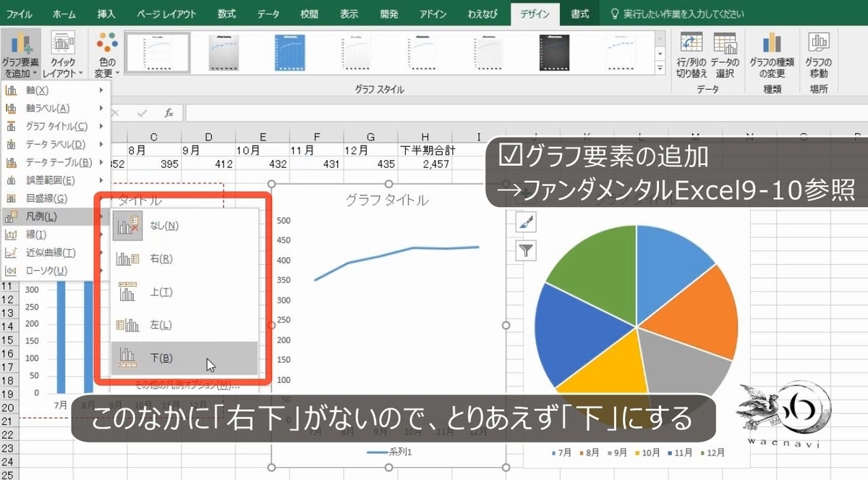Viewport: 868px width, 480px height.
Task: Open the 凡例(L) submenu
Action: coord(55,216)
